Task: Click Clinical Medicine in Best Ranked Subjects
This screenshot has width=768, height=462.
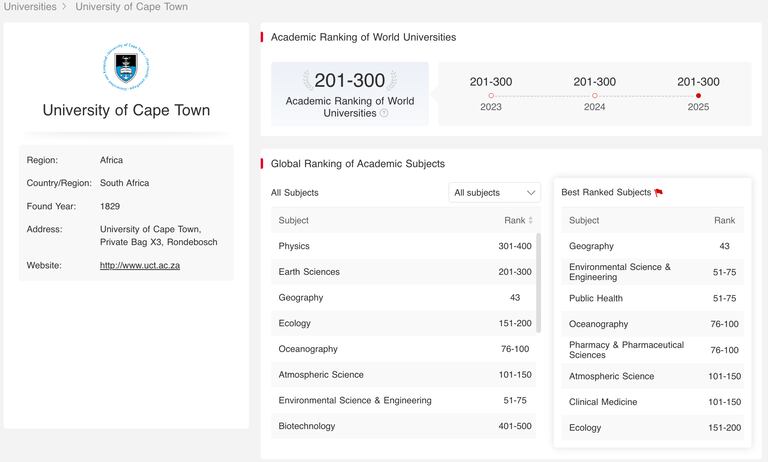Action: tap(603, 402)
